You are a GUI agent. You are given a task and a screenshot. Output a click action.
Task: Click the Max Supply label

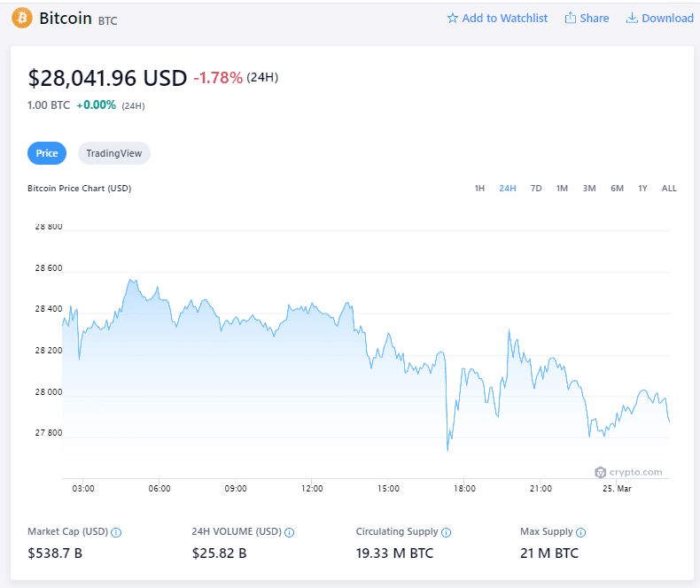pyautogui.click(x=547, y=532)
